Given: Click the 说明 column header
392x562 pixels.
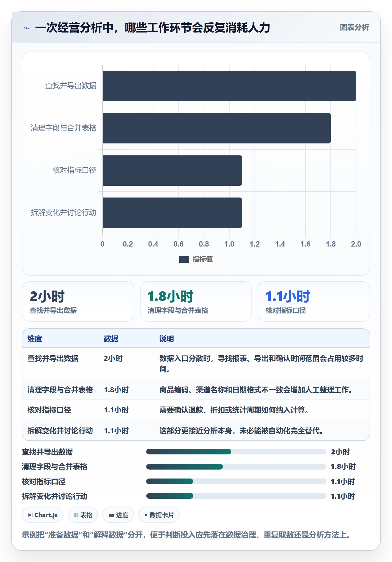Looking at the screenshot, I should click(167, 339).
